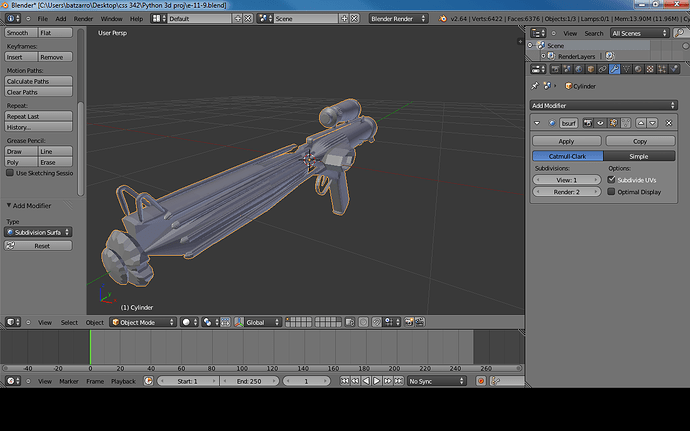This screenshot has width=690, height=431.
Task: Toggle Subdivide UVs checkbox
Action: click(x=611, y=180)
